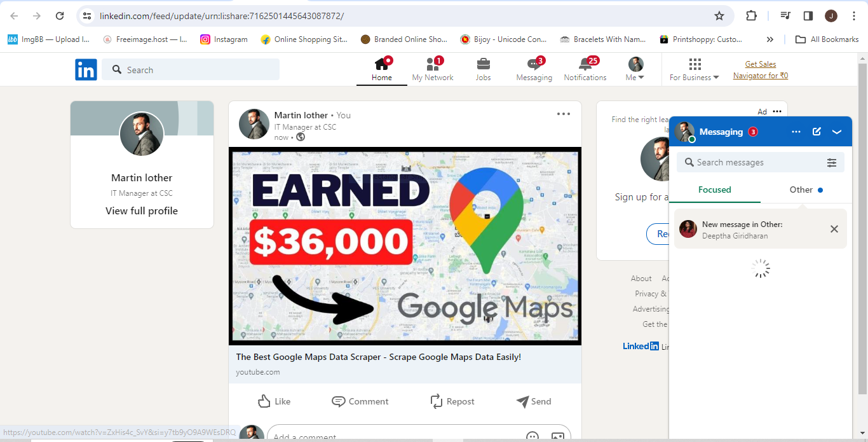Open Notifications with 25 badge

click(x=585, y=69)
